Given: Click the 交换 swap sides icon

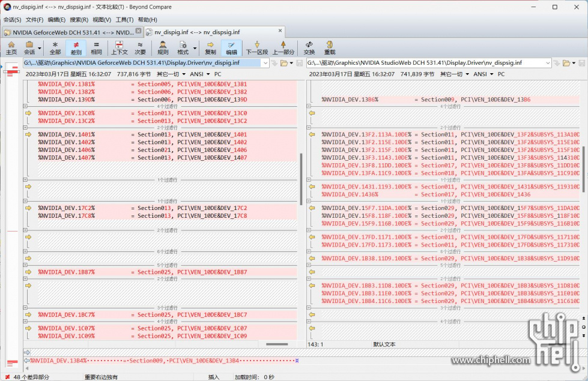Looking at the screenshot, I should coord(309,48).
